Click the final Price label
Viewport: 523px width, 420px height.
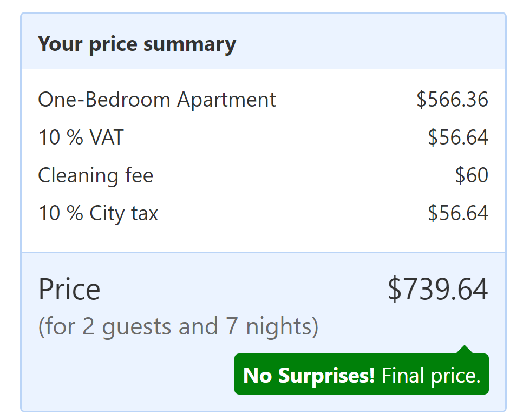click(69, 288)
